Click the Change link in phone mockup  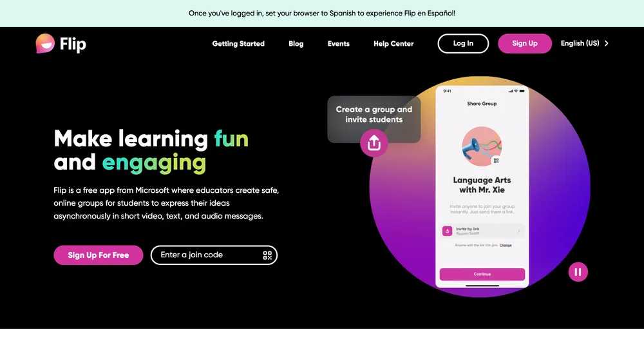[506, 246]
